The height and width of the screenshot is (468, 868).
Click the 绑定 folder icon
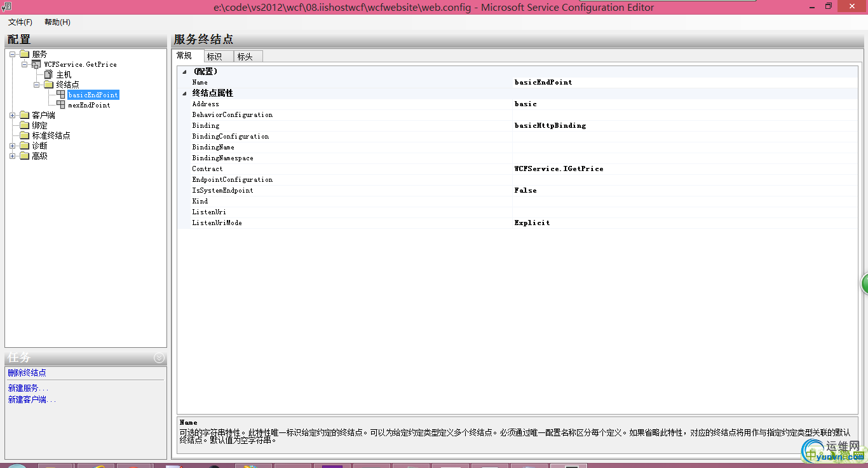pyautogui.click(x=25, y=125)
